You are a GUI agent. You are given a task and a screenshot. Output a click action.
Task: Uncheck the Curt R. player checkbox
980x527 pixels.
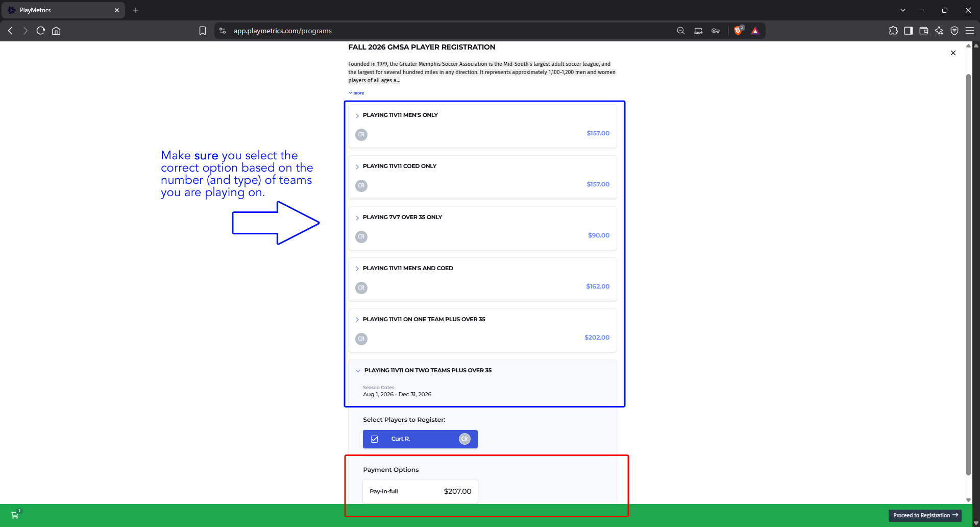pyautogui.click(x=375, y=439)
